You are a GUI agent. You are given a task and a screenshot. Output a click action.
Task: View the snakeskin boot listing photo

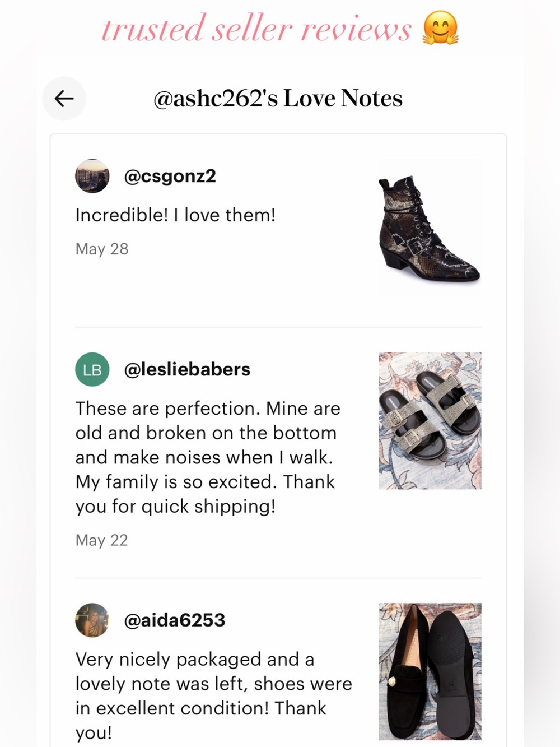430,228
